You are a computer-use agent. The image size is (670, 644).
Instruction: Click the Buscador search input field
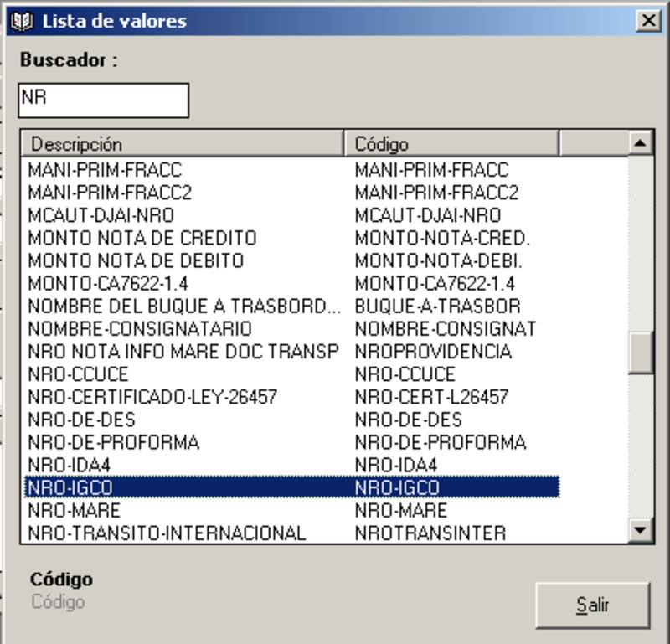[x=103, y=100]
